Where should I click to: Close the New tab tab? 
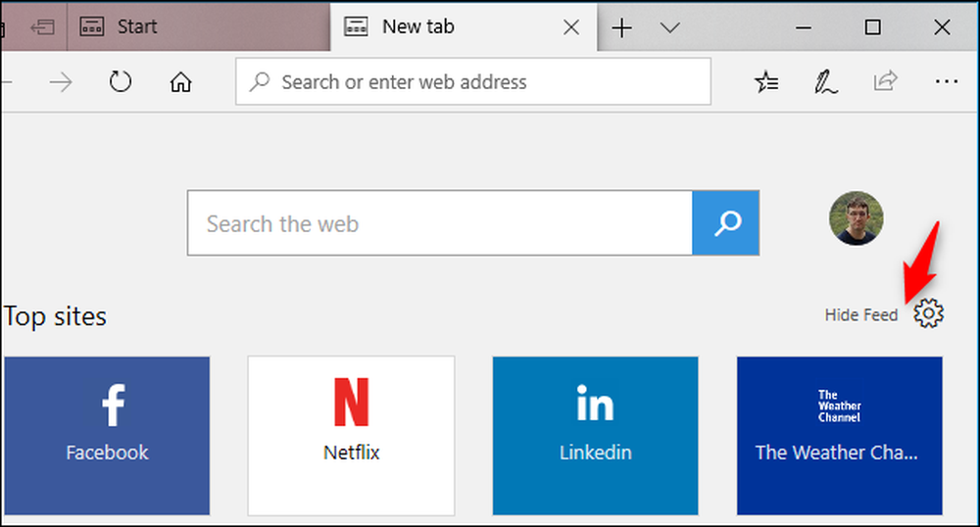point(571,27)
